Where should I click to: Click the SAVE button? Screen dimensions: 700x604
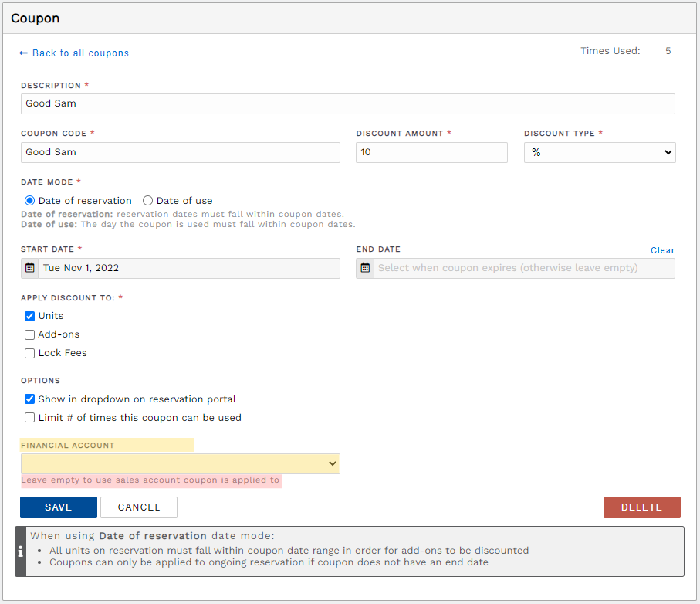click(x=58, y=507)
